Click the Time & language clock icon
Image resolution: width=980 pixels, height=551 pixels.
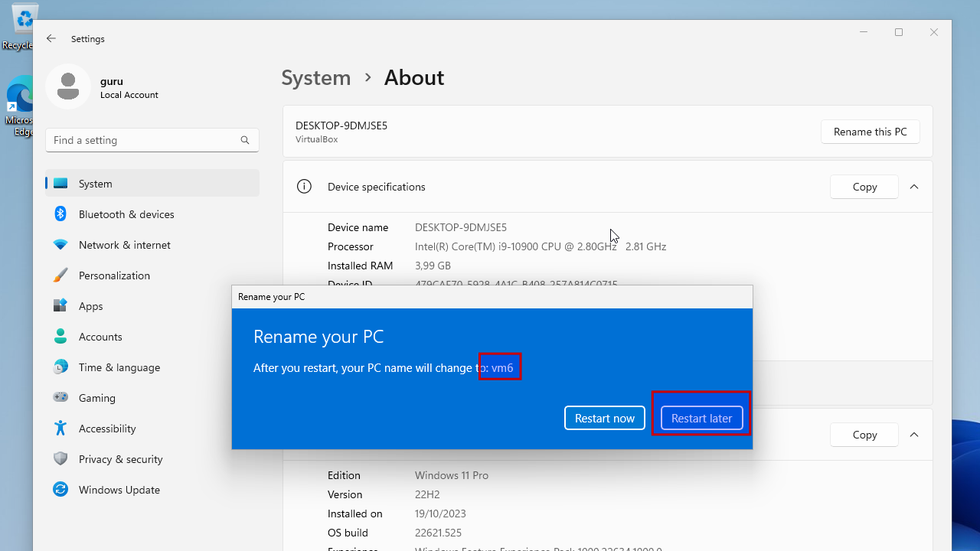[60, 367]
